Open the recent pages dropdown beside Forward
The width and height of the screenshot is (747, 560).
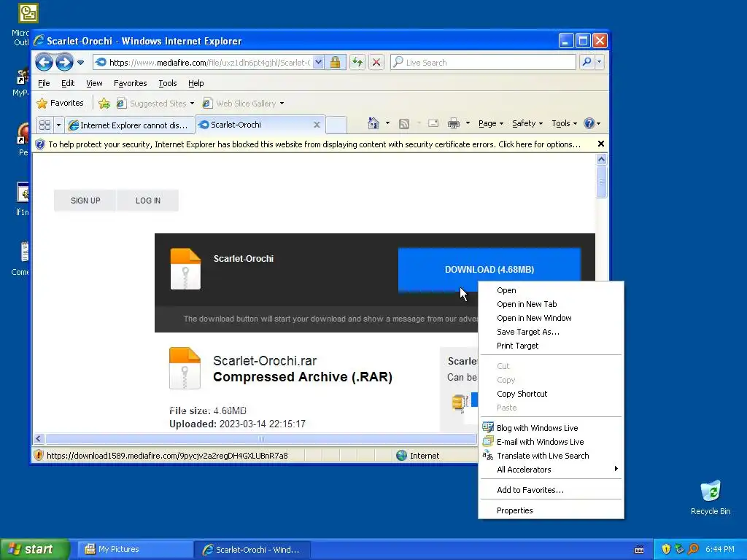80,63
